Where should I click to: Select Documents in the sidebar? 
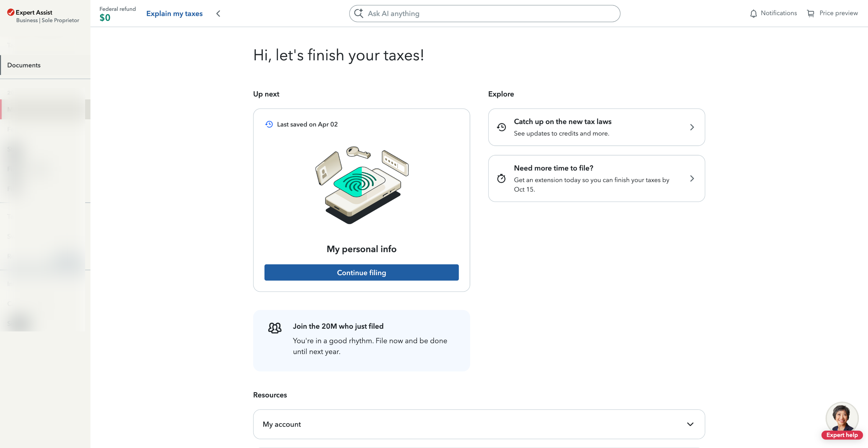24,65
